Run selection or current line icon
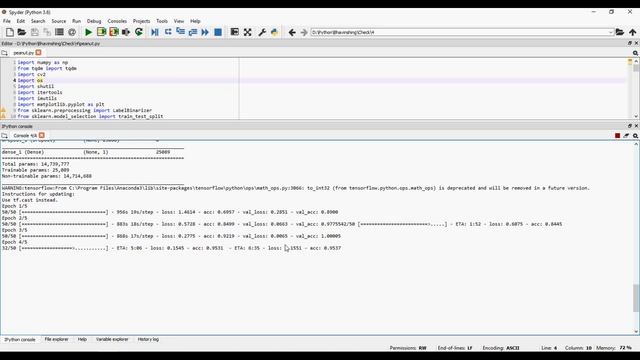 click(x=126, y=32)
